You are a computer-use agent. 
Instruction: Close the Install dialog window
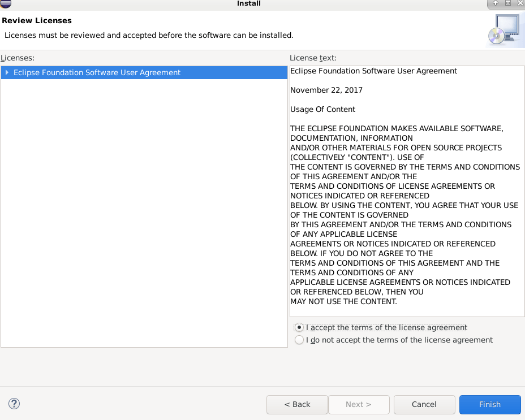click(520, 3)
